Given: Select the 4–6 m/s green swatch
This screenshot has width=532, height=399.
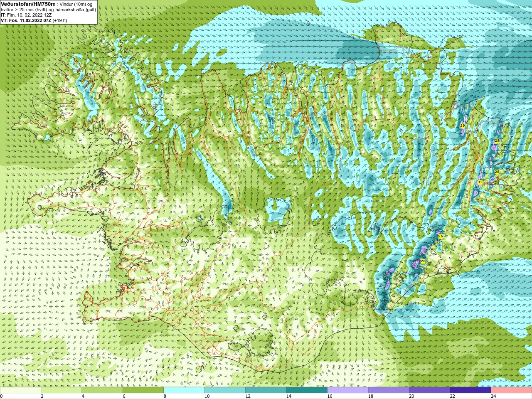Looking at the screenshot, I should click(102, 390).
